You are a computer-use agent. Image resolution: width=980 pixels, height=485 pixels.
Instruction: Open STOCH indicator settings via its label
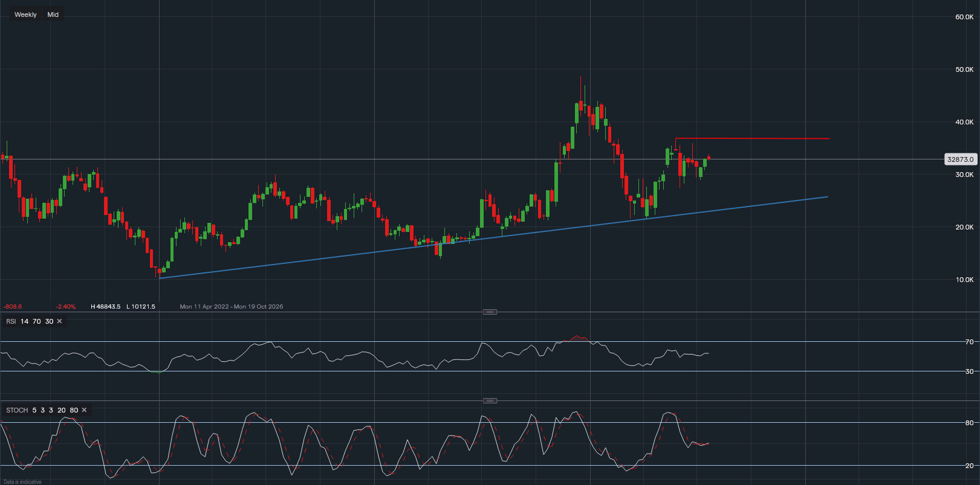(17, 410)
